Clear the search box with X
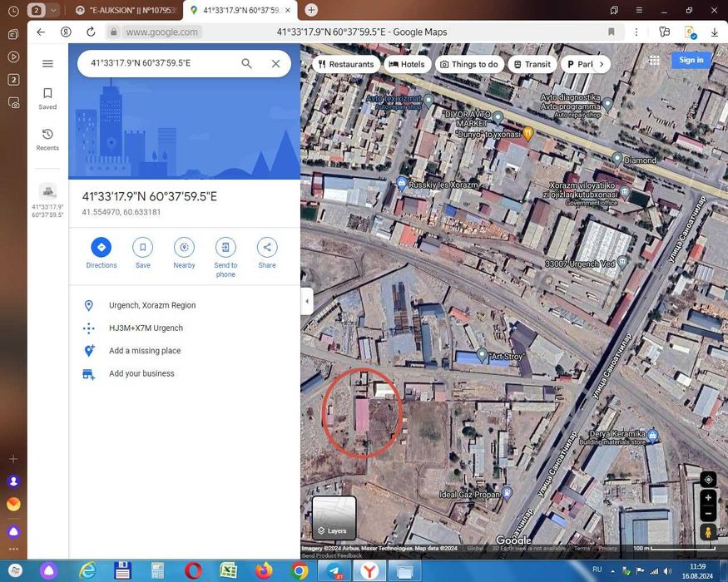This screenshot has width=728, height=582. [275, 63]
